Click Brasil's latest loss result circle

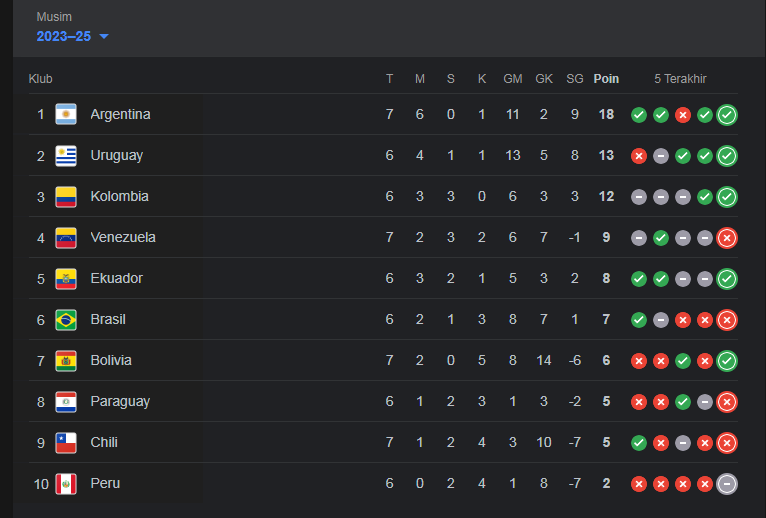tap(727, 320)
